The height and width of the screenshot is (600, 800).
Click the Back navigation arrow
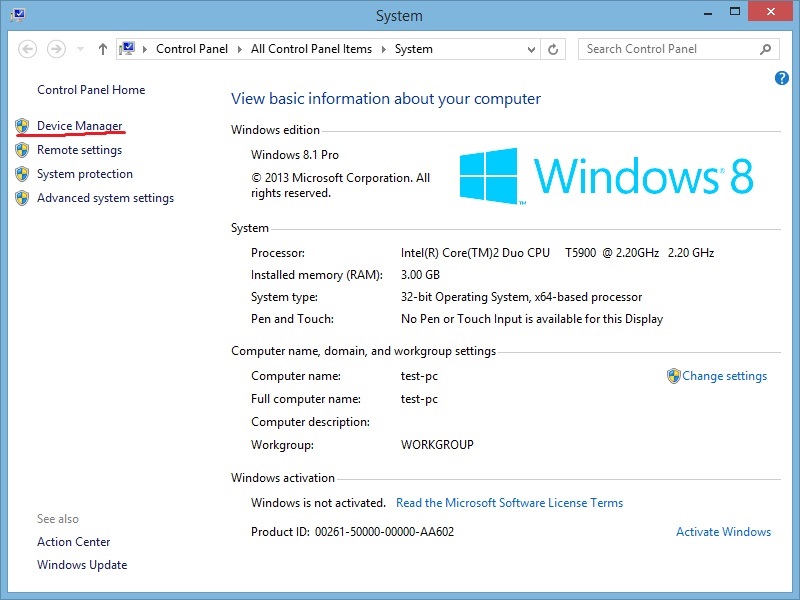(x=27, y=49)
